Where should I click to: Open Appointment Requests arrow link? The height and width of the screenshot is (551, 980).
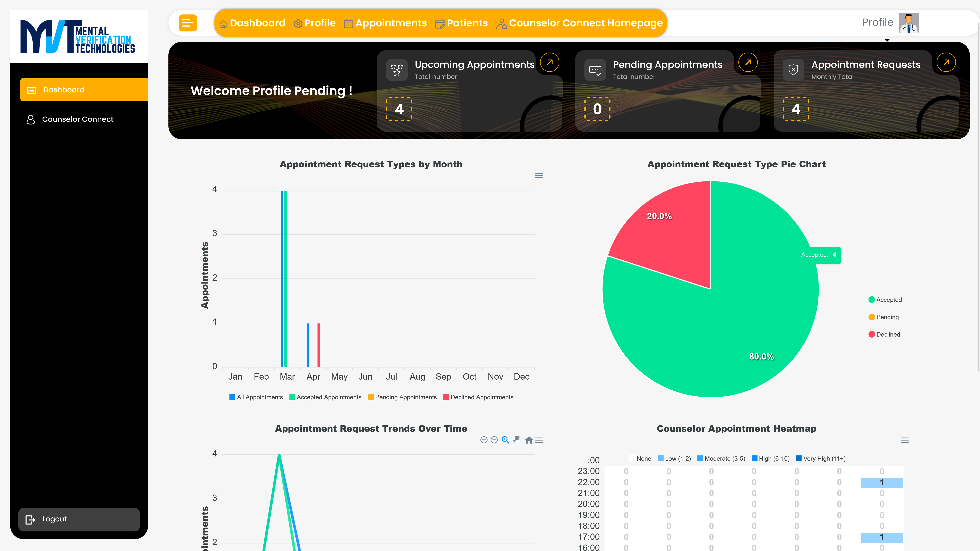946,62
